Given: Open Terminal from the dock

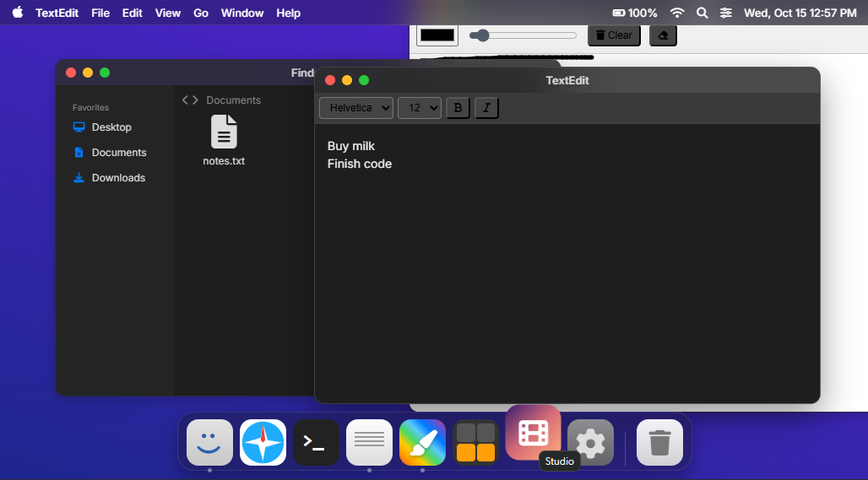Looking at the screenshot, I should pyautogui.click(x=316, y=442).
